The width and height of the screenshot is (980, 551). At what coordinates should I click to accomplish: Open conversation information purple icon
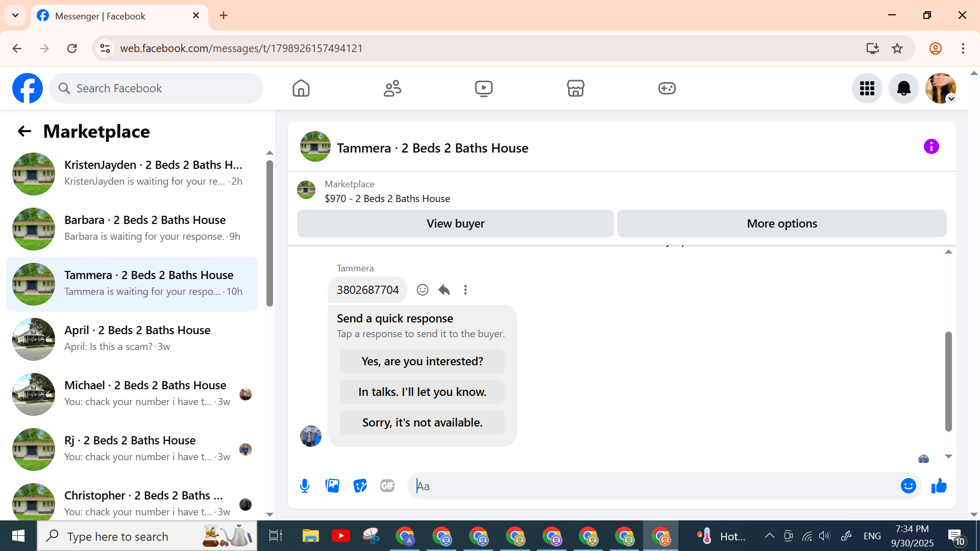931,147
